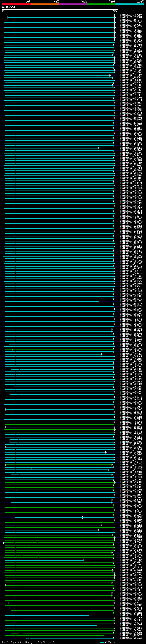Click the white query length ruler bar
Screen dimensions: 146x644
(60, 9)
